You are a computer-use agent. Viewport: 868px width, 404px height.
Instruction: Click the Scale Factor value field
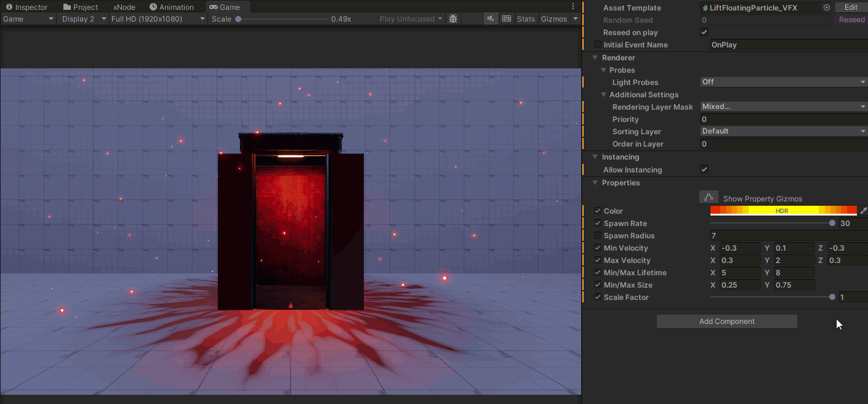[853, 297]
